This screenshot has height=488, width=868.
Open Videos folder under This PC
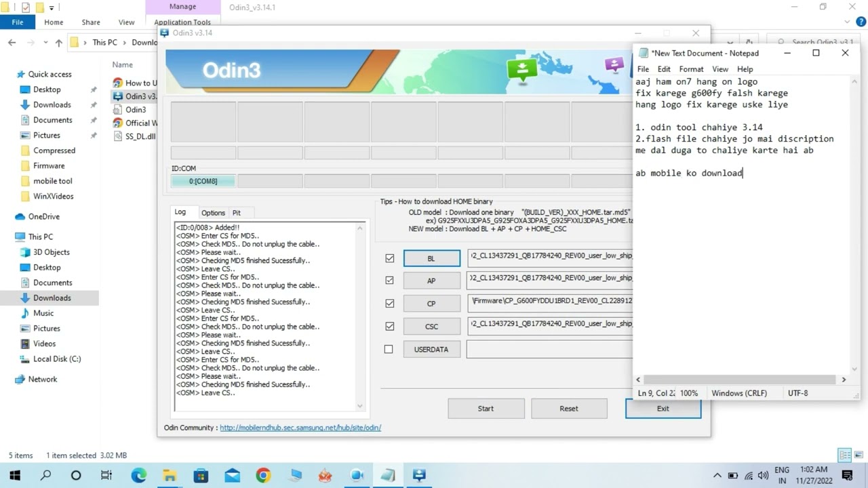pos(44,344)
